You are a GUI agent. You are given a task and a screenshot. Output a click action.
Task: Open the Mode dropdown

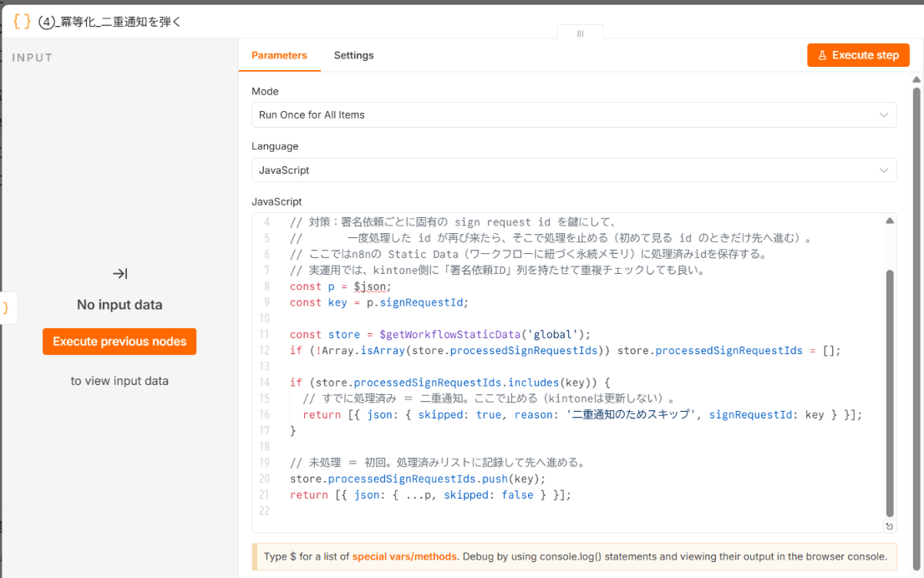click(x=574, y=115)
